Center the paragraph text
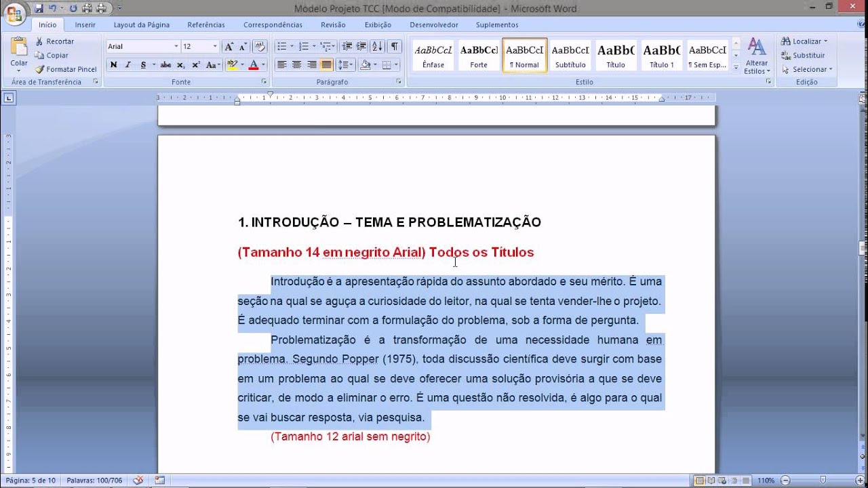The width and height of the screenshot is (868, 488). (x=296, y=65)
